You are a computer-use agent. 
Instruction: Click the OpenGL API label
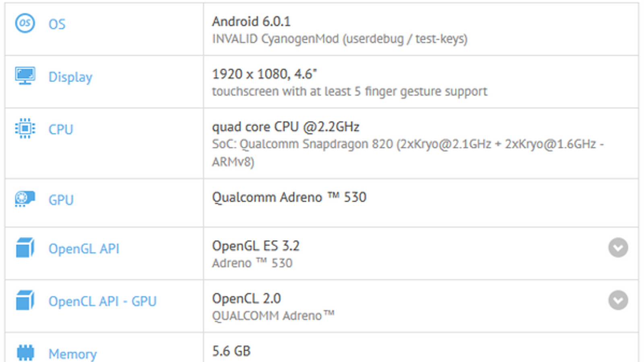click(84, 249)
